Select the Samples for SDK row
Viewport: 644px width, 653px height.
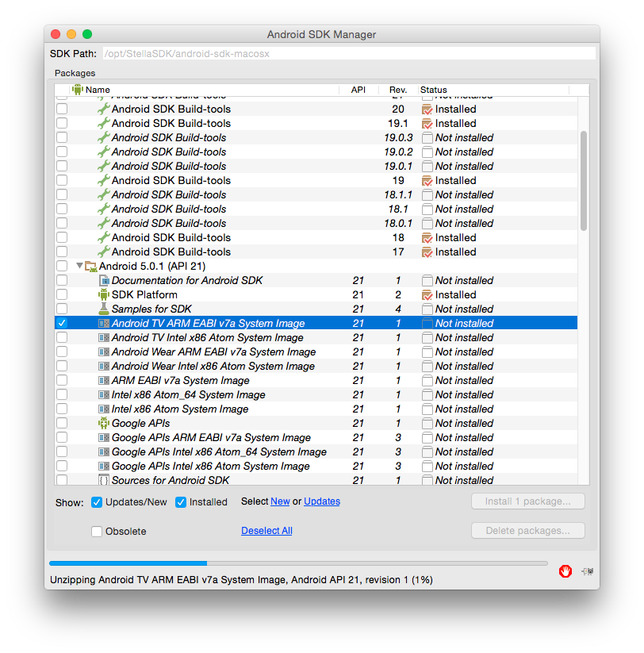(x=316, y=309)
